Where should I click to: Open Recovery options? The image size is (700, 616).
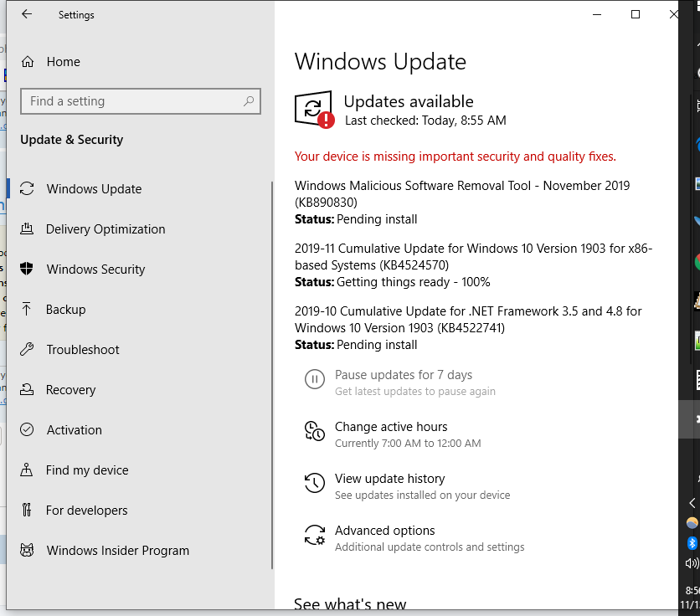(71, 390)
